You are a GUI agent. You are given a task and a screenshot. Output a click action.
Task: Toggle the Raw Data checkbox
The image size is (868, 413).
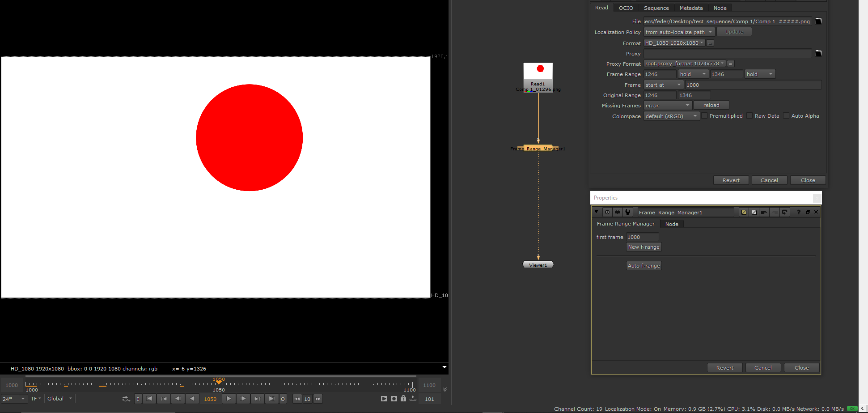(749, 115)
